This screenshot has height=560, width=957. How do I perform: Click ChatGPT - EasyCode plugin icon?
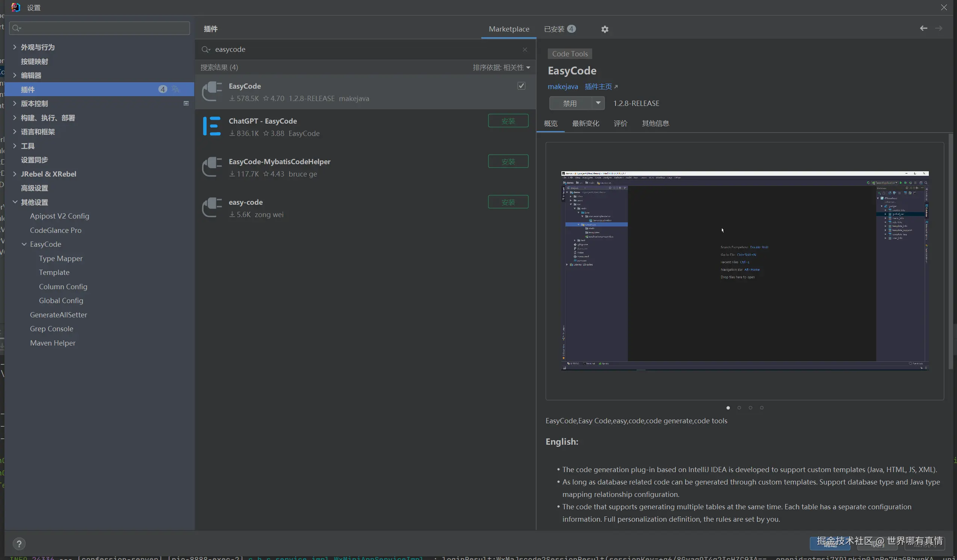[x=212, y=127]
